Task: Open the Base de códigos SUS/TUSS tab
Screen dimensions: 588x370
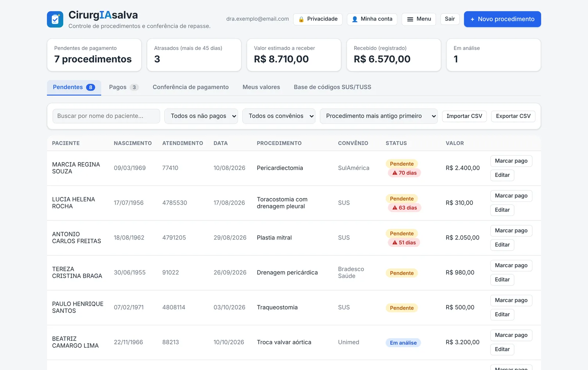Action: pos(333,87)
